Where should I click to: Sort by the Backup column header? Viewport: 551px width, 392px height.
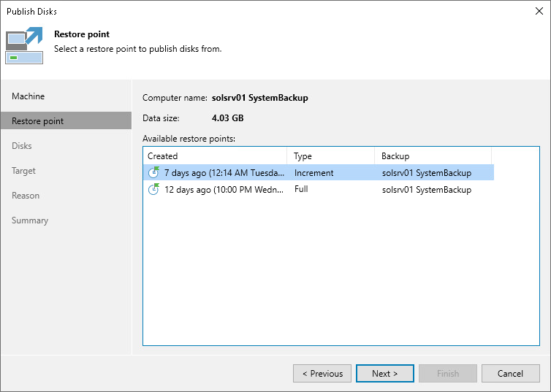(x=433, y=155)
